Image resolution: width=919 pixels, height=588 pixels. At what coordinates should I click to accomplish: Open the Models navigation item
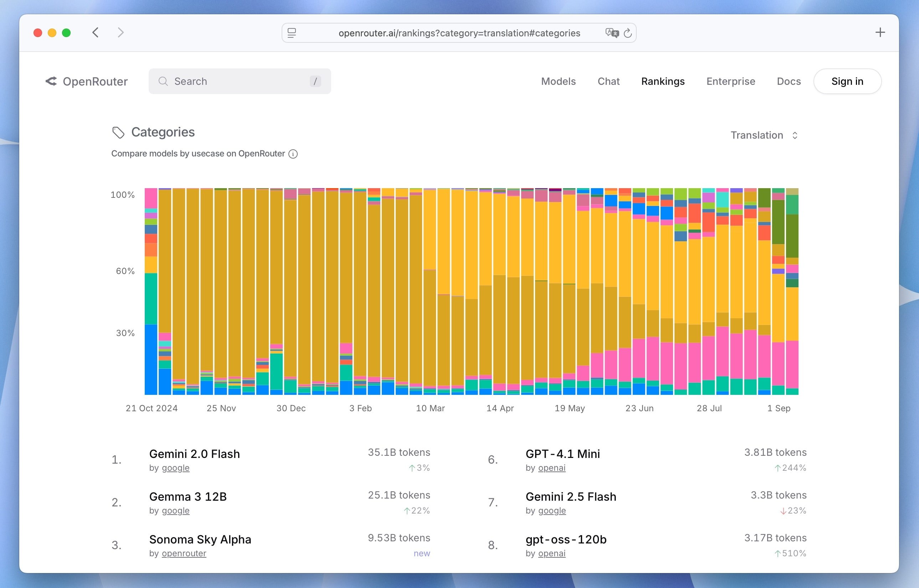click(x=558, y=81)
